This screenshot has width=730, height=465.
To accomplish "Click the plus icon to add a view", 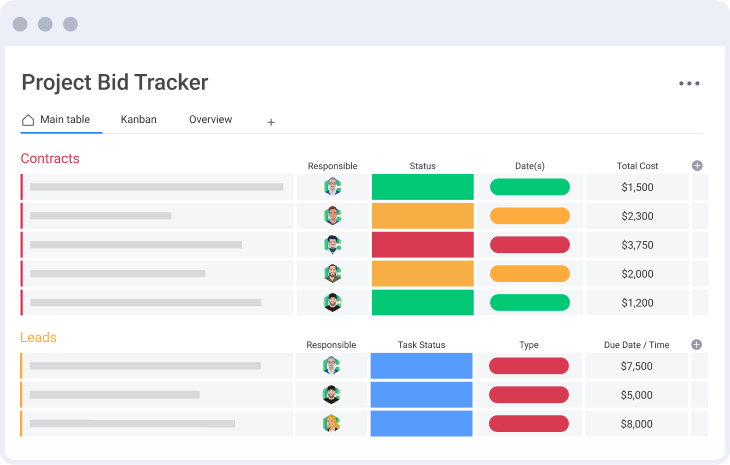I will 270,122.
